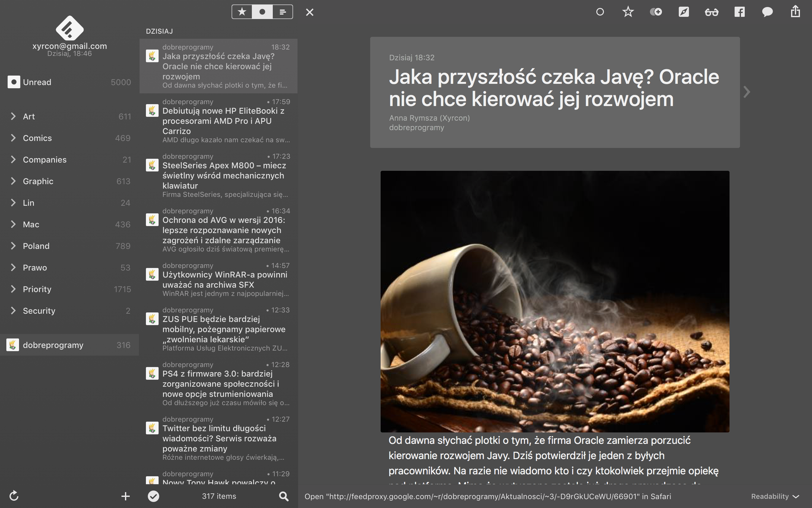This screenshot has width=812, height=508.
Task: Expand the Mac folder
Action: 13,224
